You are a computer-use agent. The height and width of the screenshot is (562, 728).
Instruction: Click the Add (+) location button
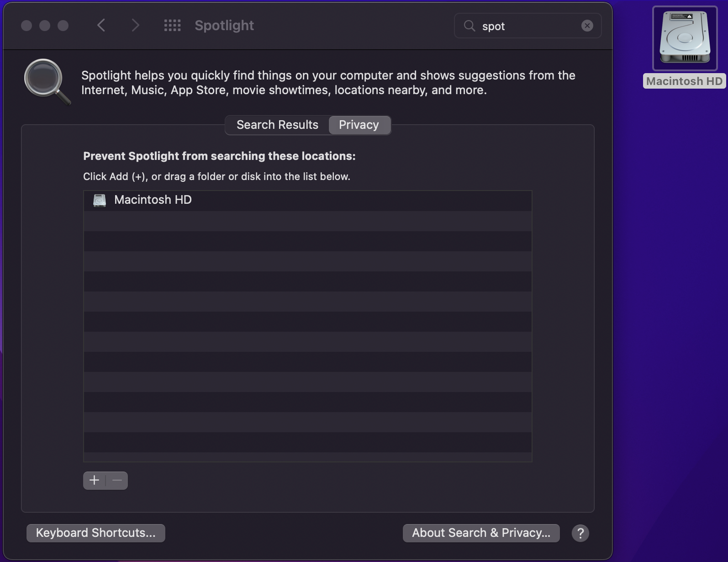click(x=95, y=481)
